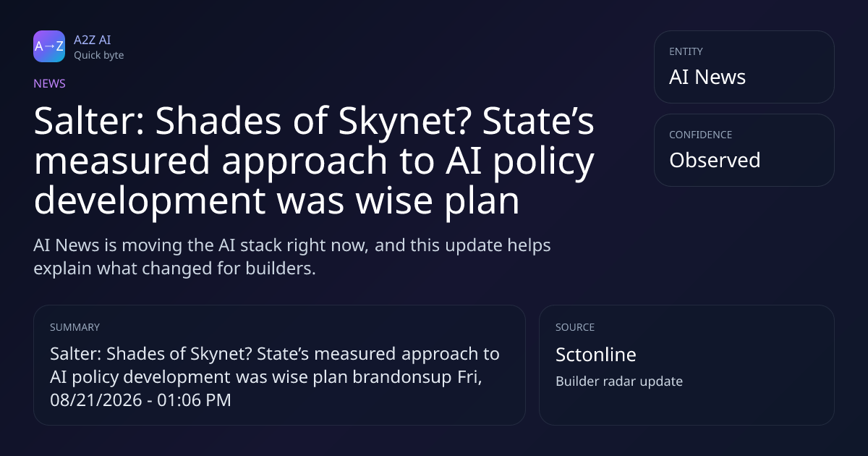Click the A→Z gradient logo icon
Viewport: 868px width, 456px height.
(49, 46)
